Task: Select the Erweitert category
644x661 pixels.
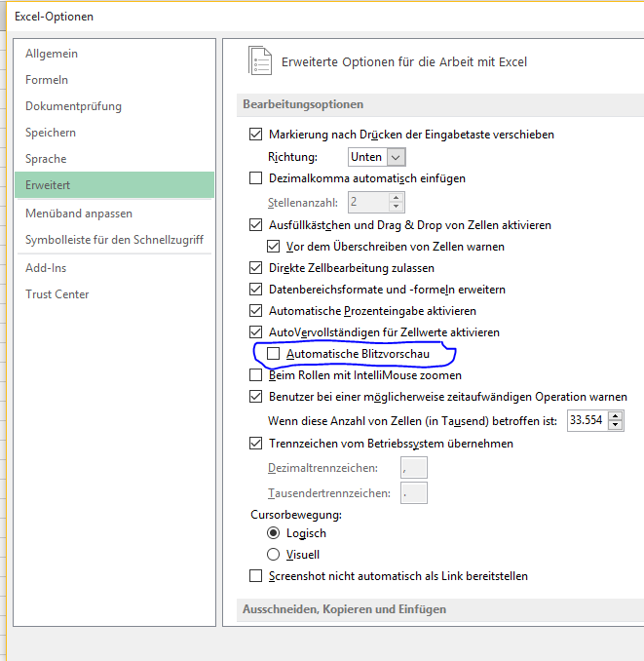Action: (x=114, y=184)
